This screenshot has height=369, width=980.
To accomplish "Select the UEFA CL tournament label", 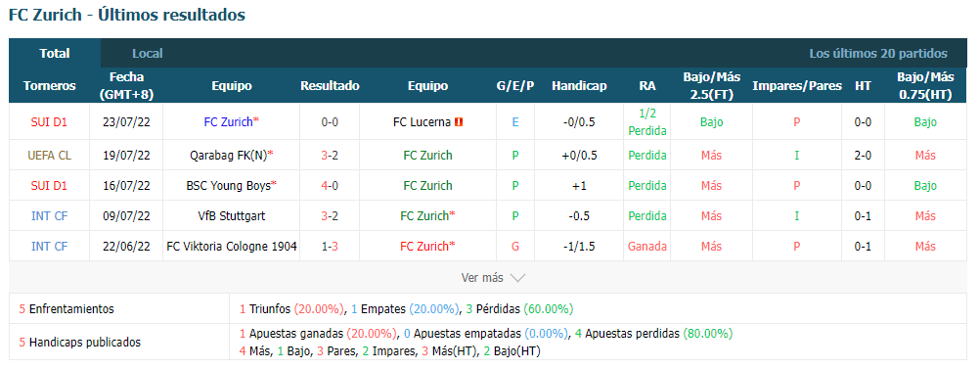I will pyautogui.click(x=49, y=155).
